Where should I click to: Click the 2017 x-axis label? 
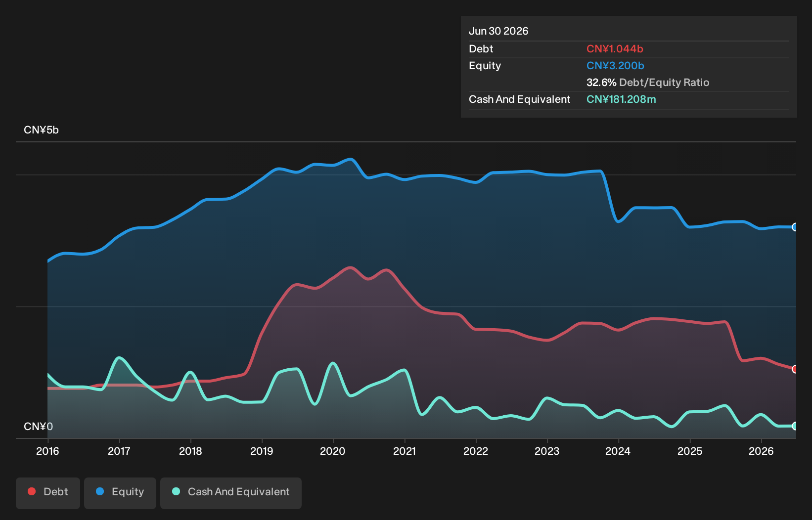[x=119, y=451]
